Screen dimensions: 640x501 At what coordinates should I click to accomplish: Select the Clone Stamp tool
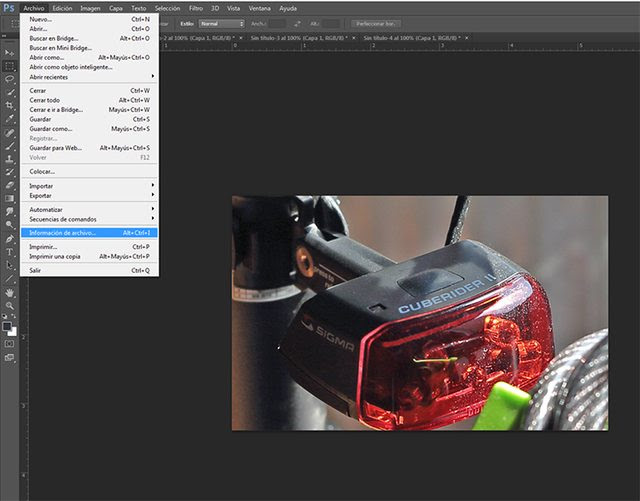[x=9, y=159]
